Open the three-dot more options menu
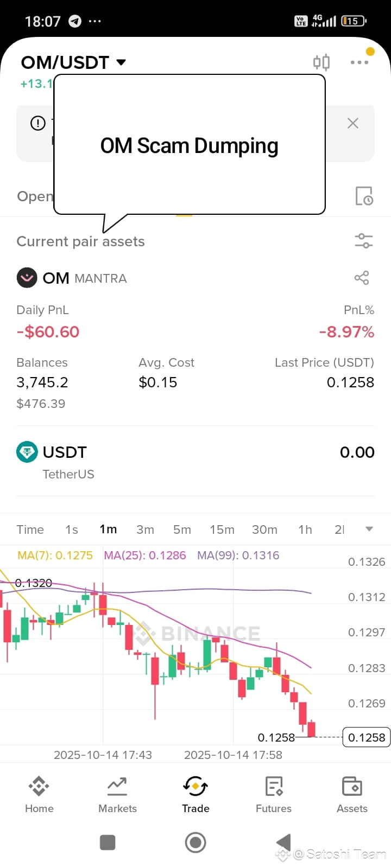Image resolution: width=391 pixels, height=868 pixels. [x=360, y=62]
